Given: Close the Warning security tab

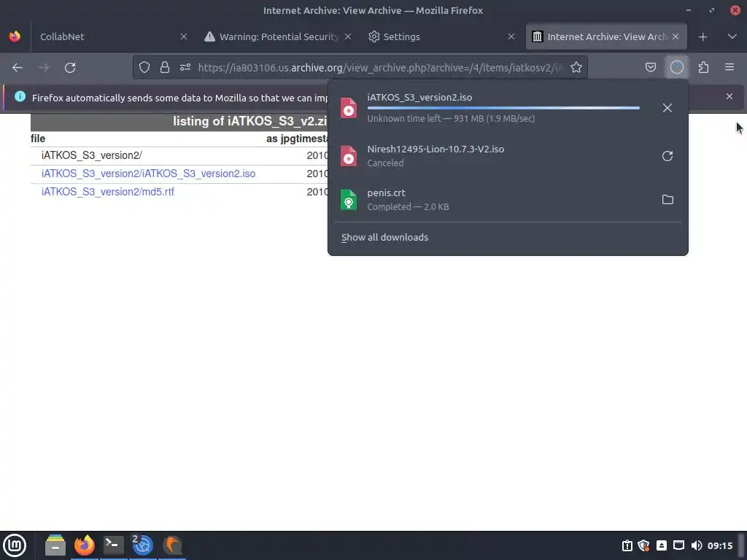Looking at the screenshot, I should 348,36.
